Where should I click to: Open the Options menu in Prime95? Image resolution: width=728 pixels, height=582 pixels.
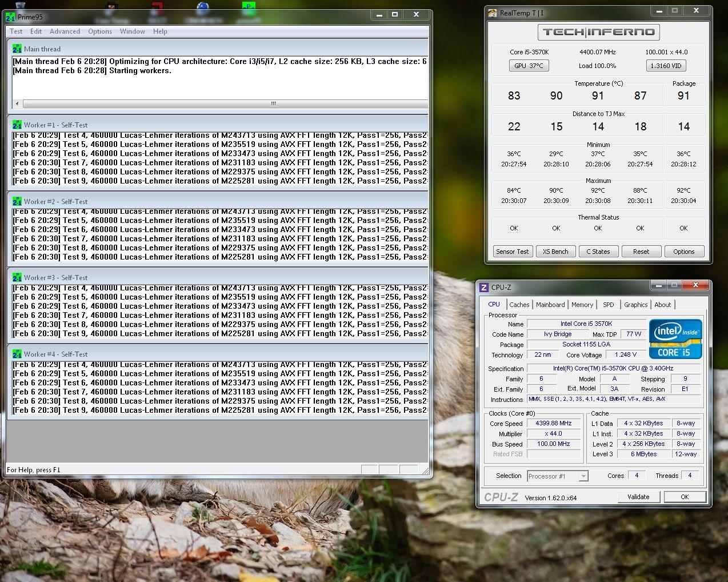coord(100,31)
